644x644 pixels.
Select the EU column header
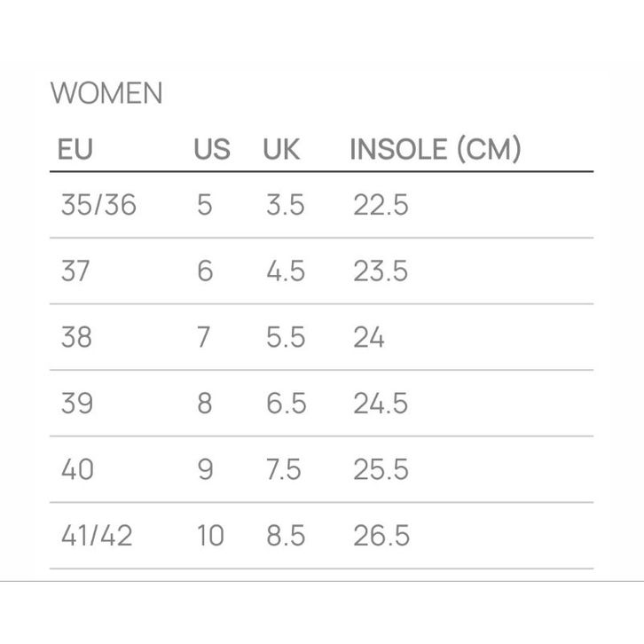pos(75,149)
